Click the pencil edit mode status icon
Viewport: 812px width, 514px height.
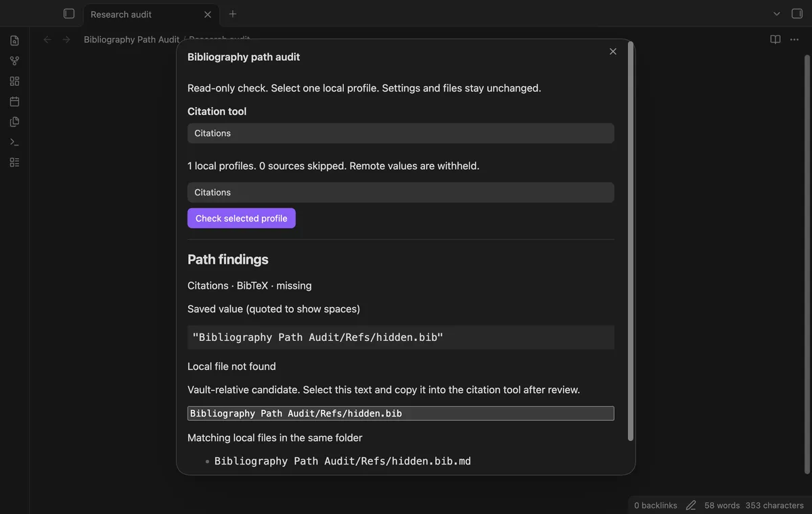[691, 505]
